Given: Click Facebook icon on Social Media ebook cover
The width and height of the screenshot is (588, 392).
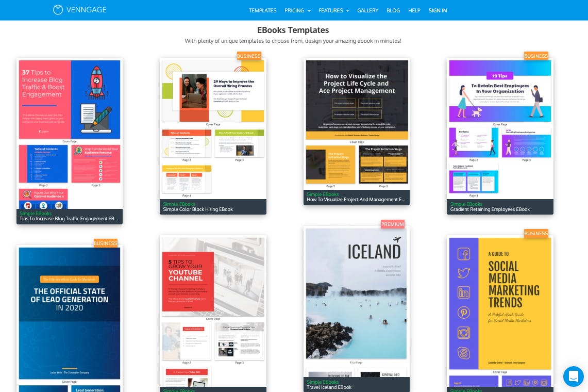Looking at the screenshot, I should coord(464,254).
